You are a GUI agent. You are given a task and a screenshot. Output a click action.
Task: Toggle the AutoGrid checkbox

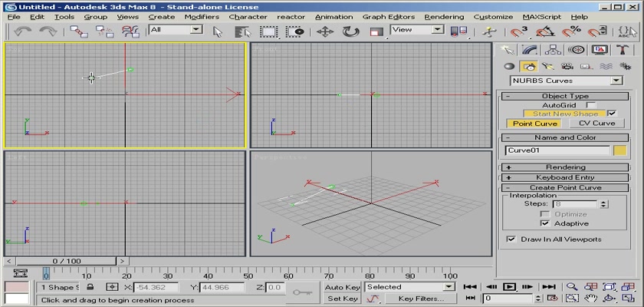pyautogui.click(x=590, y=105)
